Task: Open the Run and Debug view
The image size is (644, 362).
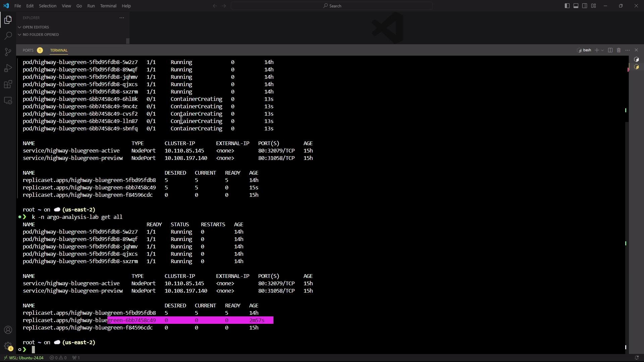Action: click(x=8, y=68)
